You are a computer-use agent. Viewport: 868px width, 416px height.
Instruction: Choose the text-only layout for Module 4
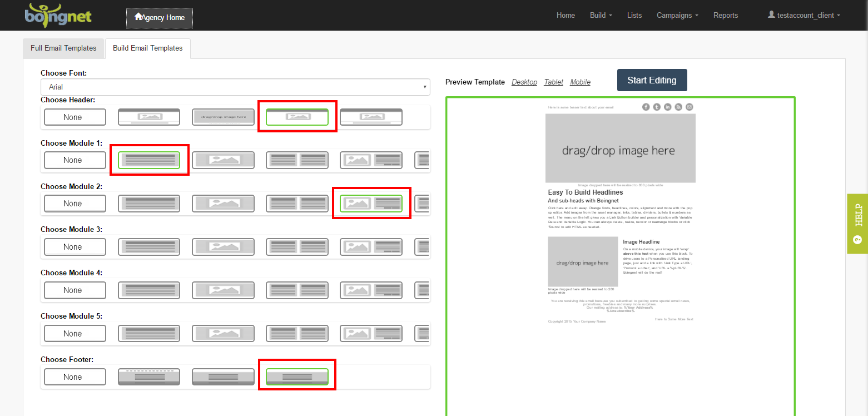pyautogui.click(x=149, y=290)
